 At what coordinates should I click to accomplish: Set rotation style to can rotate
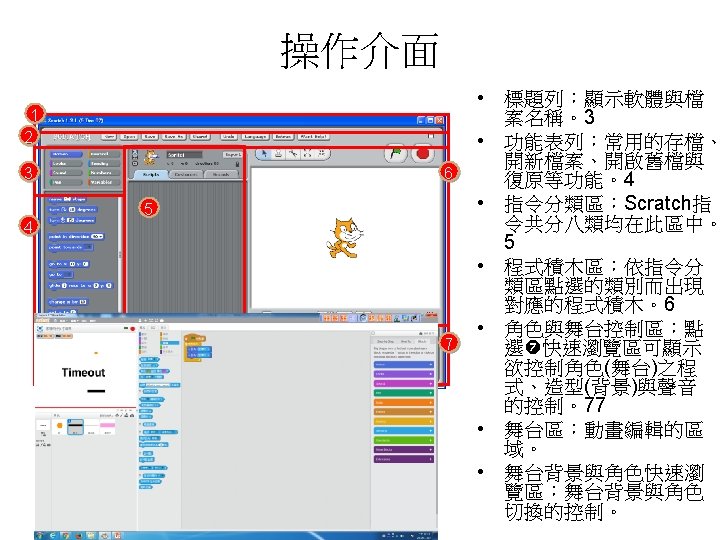pos(135,152)
